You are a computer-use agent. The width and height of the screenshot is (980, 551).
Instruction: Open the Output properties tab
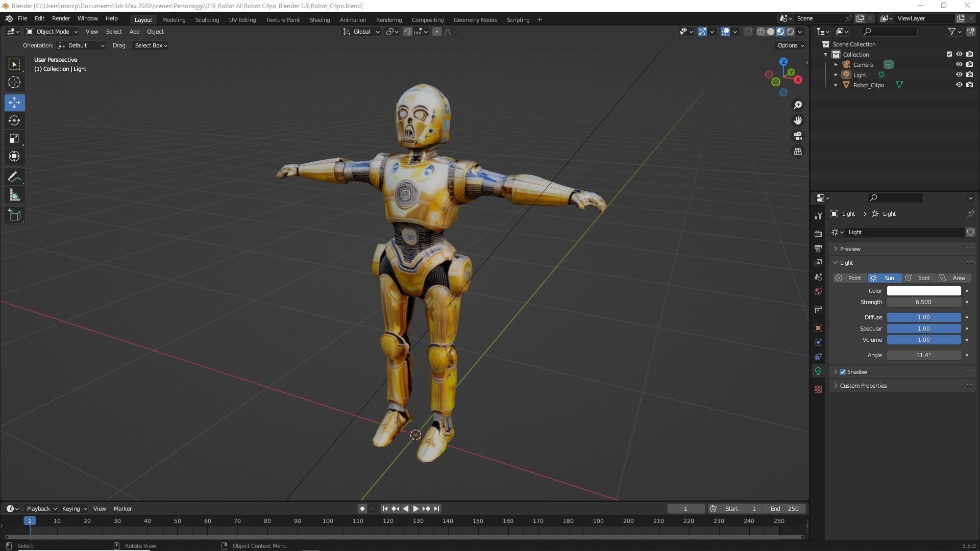point(818,248)
